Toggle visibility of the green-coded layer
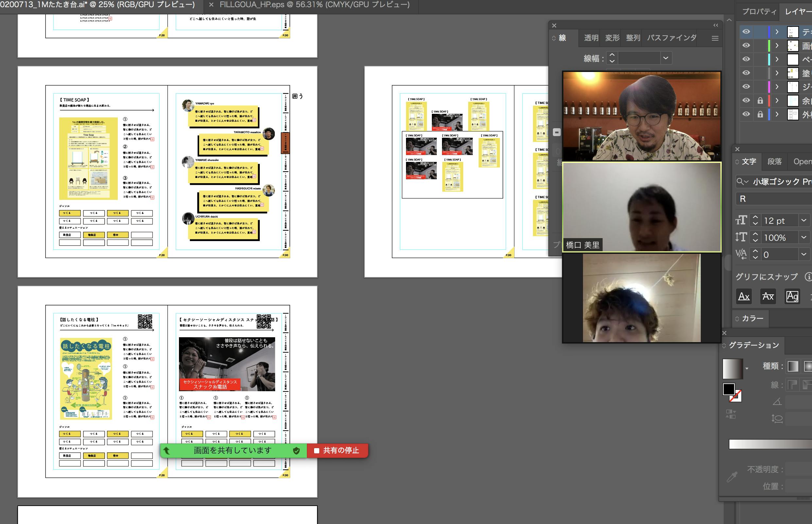The image size is (812, 524). (x=746, y=45)
